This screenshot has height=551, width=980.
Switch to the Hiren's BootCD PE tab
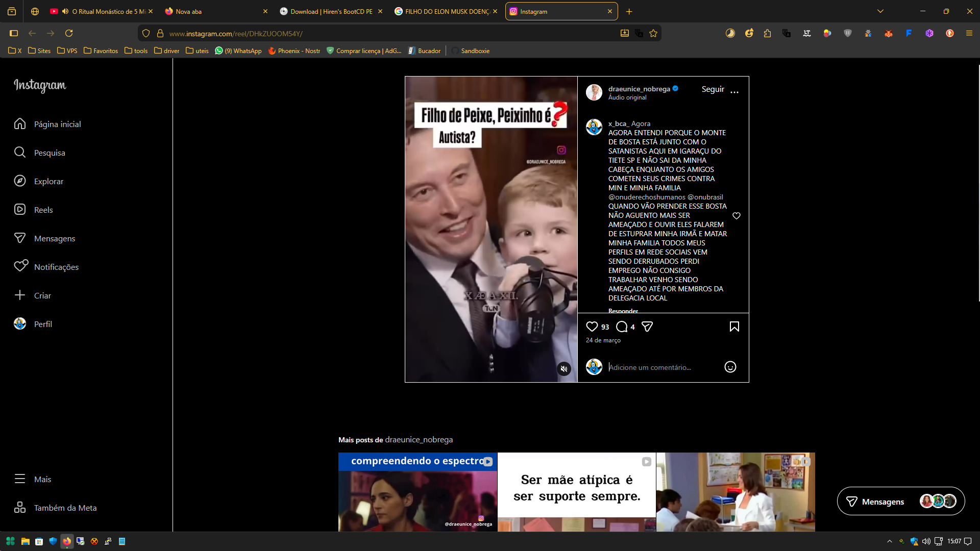[331, 11]
